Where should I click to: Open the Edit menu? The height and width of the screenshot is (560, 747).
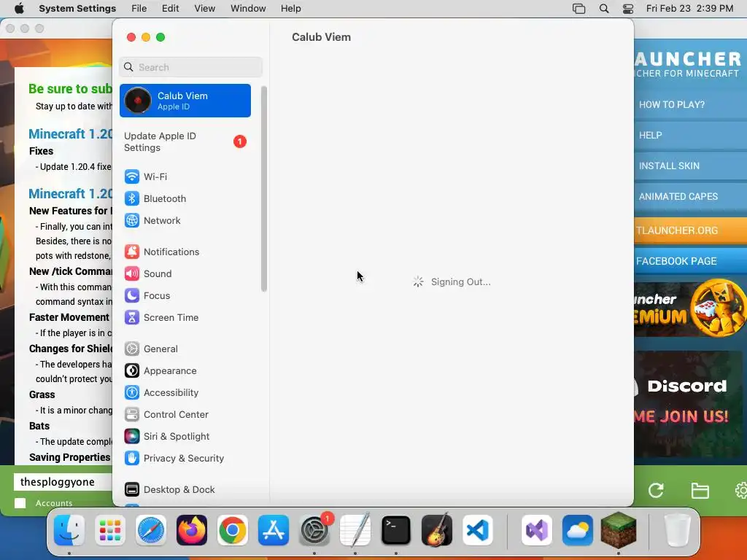[x=170, y=9]
